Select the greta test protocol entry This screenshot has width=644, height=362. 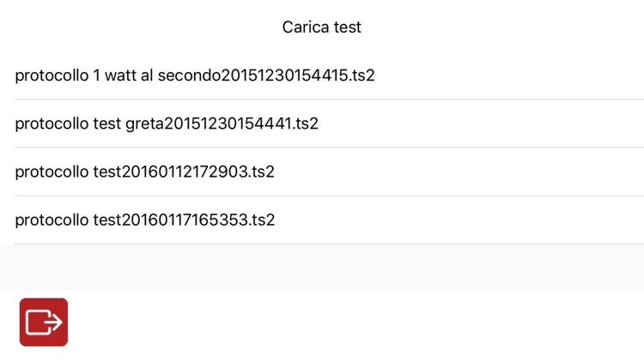point(167,124)
